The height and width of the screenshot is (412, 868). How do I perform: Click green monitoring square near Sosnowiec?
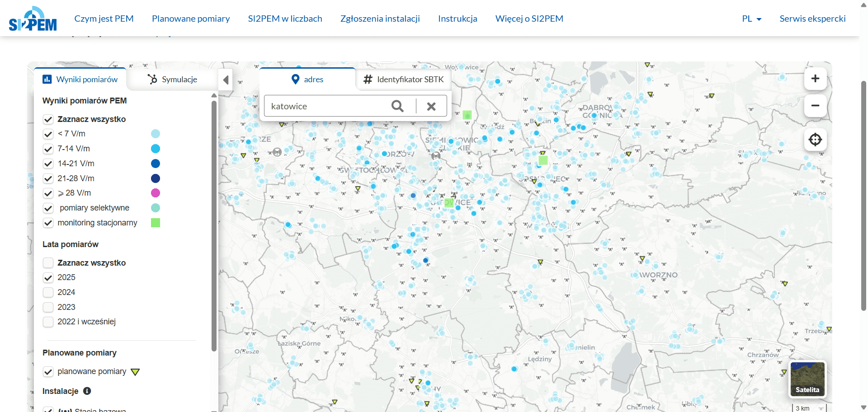point(543,160)
